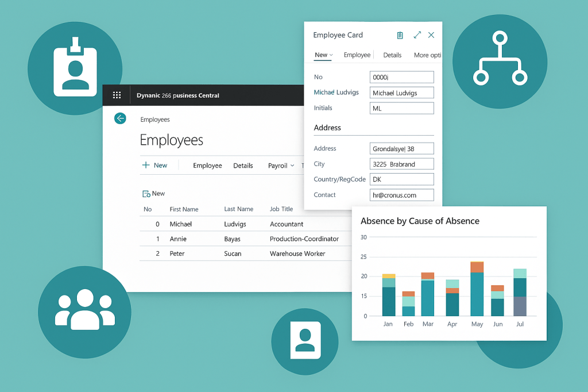588x392 pixels.
Task: Click the person silhouette circle icon
Action: pyautogui.click(x=305, y=342)
